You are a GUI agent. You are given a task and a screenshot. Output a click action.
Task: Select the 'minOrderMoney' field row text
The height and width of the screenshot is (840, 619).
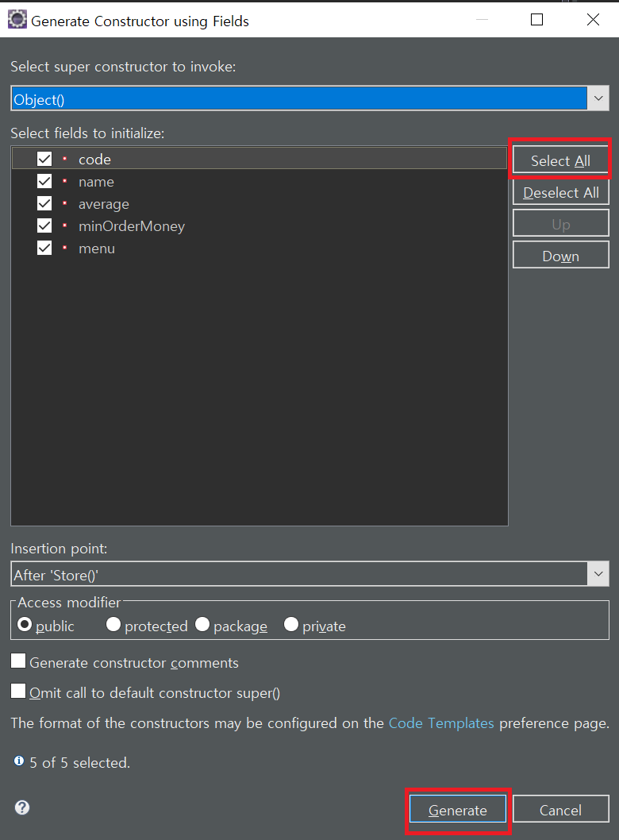tap(132, 226)
